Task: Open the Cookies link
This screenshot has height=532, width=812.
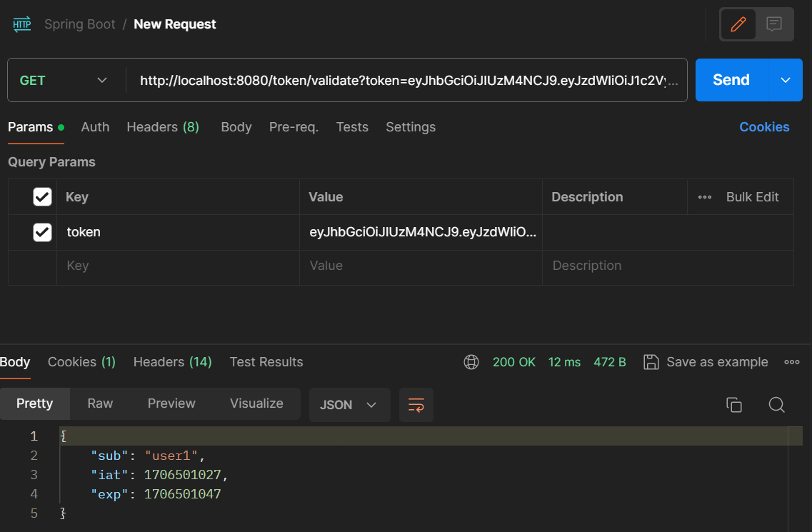Action: [x=764, y=127]
